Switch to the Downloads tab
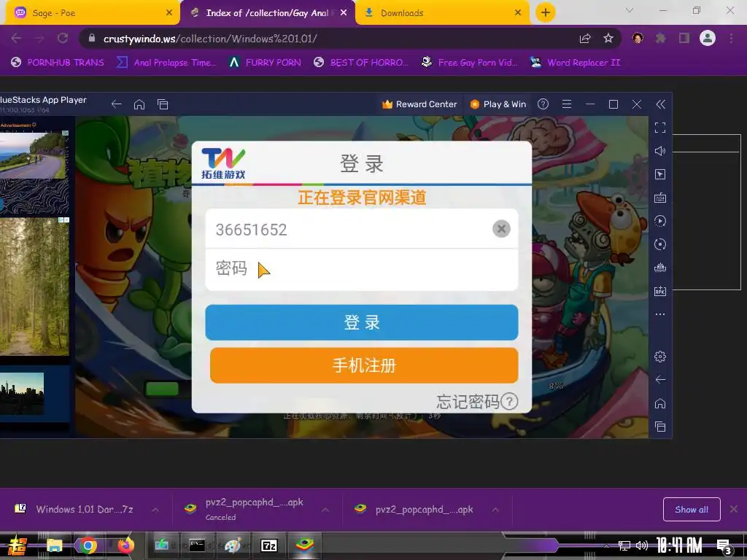The image size is (747, 560). [442, 13]
